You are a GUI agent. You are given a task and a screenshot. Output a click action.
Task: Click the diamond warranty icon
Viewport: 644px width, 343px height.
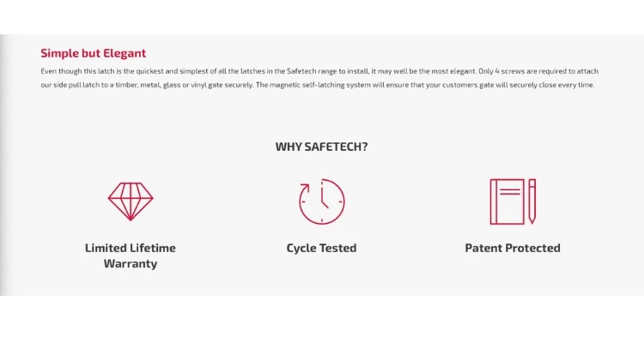tap(131, 202)
